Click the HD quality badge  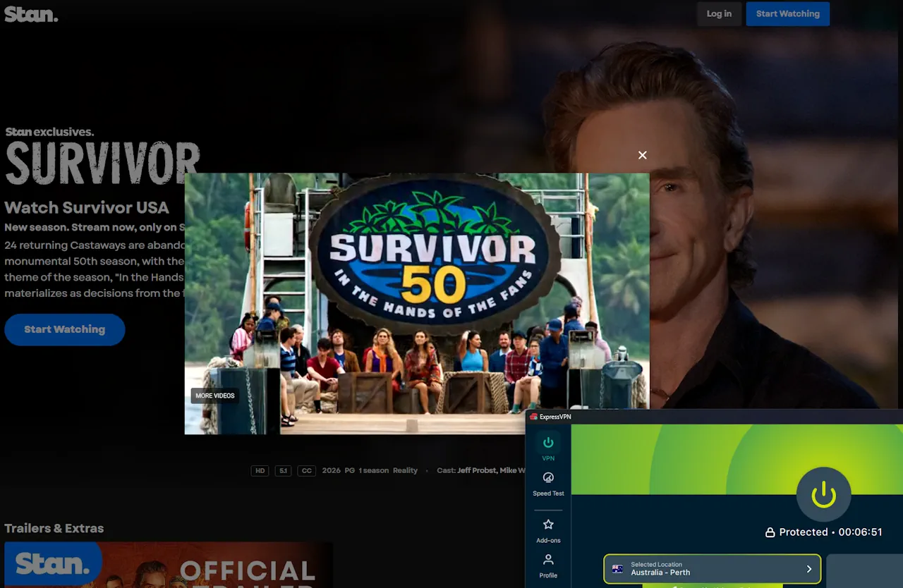pos(260,470)
